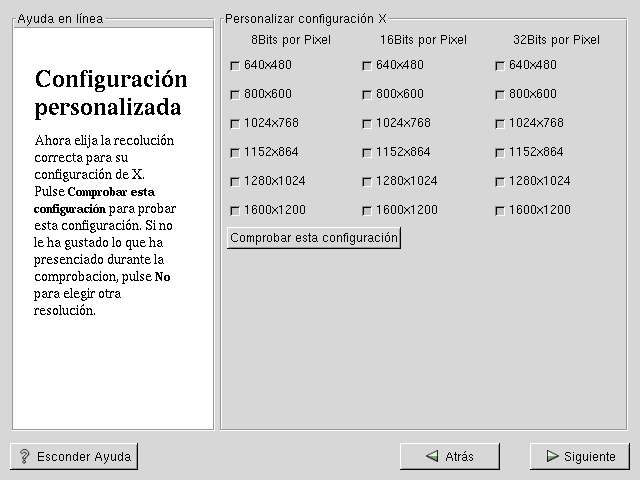Select 800x600 at 16Bits por Pixel
This screenshot has width=640, height=480.
pos(367,95)
